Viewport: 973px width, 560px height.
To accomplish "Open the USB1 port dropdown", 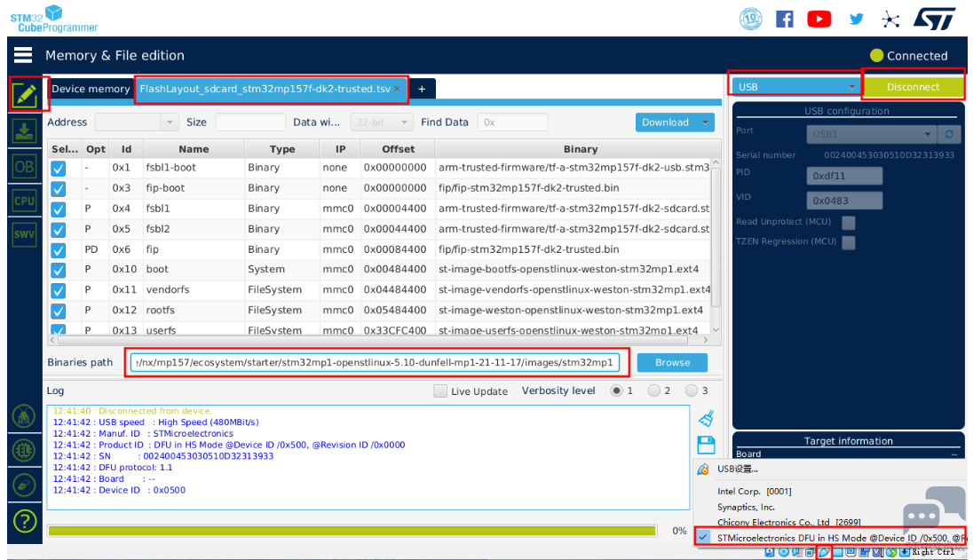I will pos(871,133).
